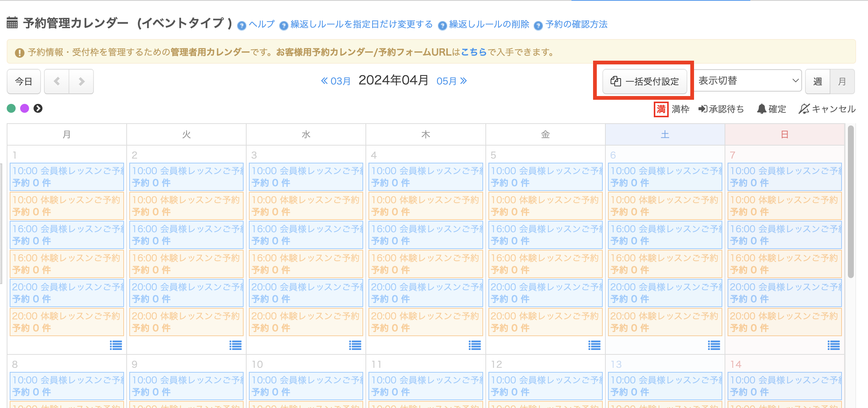Switch to 月 month view
The width and height of the screenshot is (868, 408).
[x=842, y=82]
